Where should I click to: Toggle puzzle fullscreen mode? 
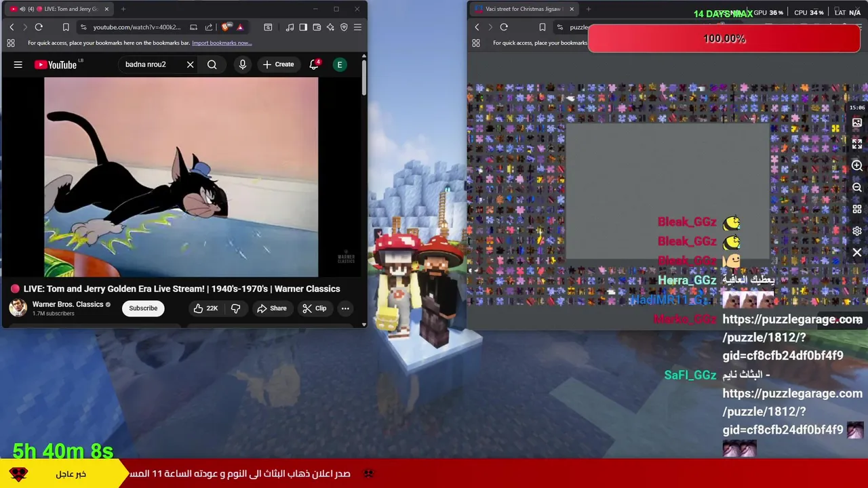857,144
